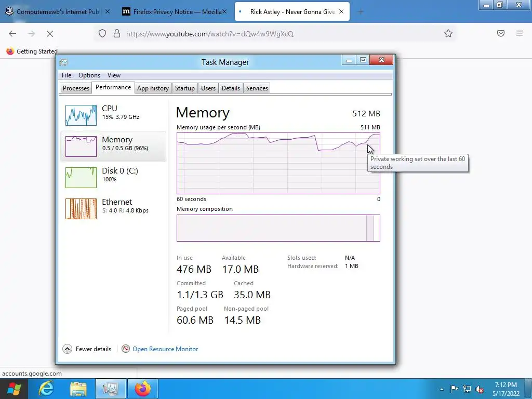The width and height of the screenshot is (532, 399).
Task: Click the 35.0 MB Cached value
Action: click(x=252, y=295)
